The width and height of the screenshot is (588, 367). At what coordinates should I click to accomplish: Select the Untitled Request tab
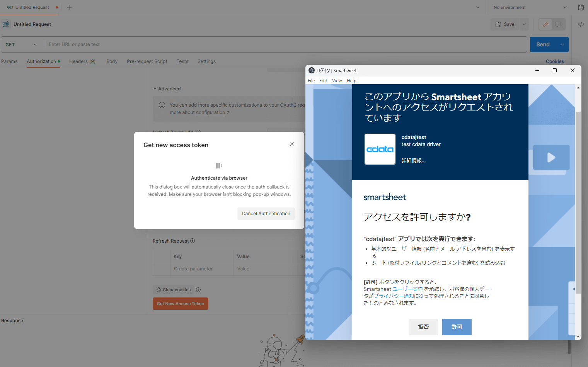[x=29, y=7]
